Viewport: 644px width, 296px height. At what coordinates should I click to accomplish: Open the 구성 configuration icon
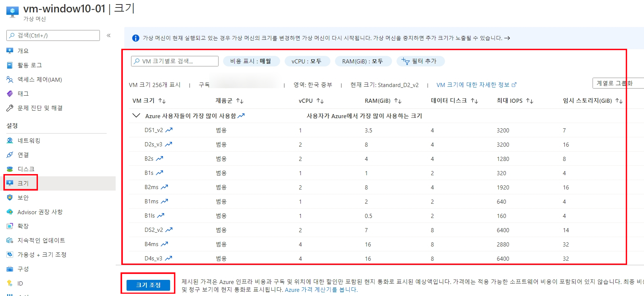10,269
